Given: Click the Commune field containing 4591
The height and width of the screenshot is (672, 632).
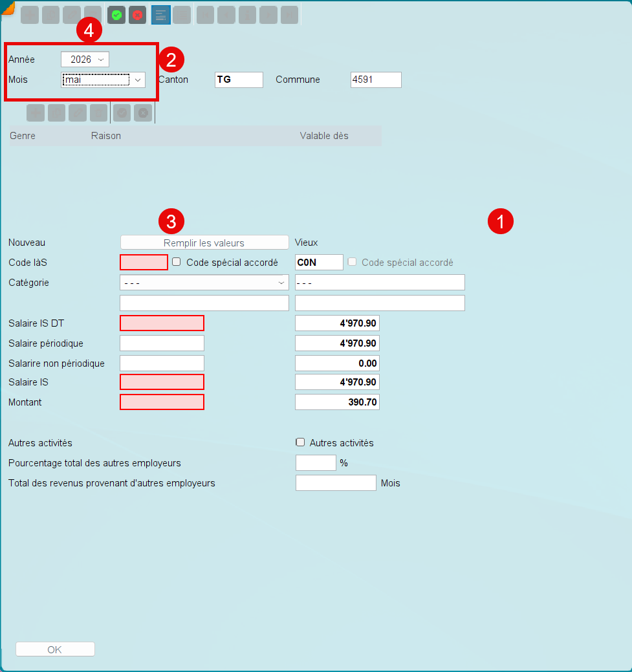Looking at the screenshot, I should pyautogui.click(x=376, y=80).
